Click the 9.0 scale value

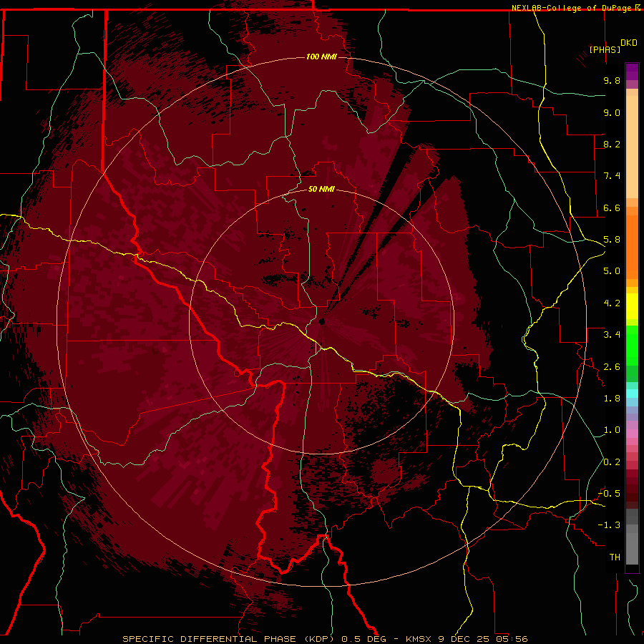tap(612, 112)
